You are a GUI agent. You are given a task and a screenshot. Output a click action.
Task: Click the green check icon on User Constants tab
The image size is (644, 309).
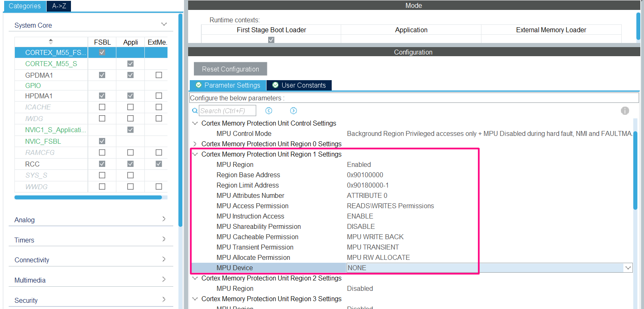(x=275, y=85)
